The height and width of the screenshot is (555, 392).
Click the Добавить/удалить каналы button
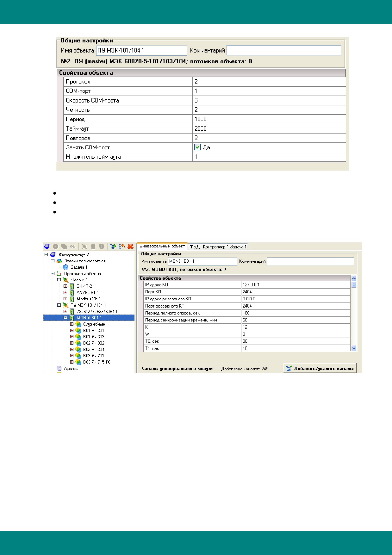click(x=320, y=368)
